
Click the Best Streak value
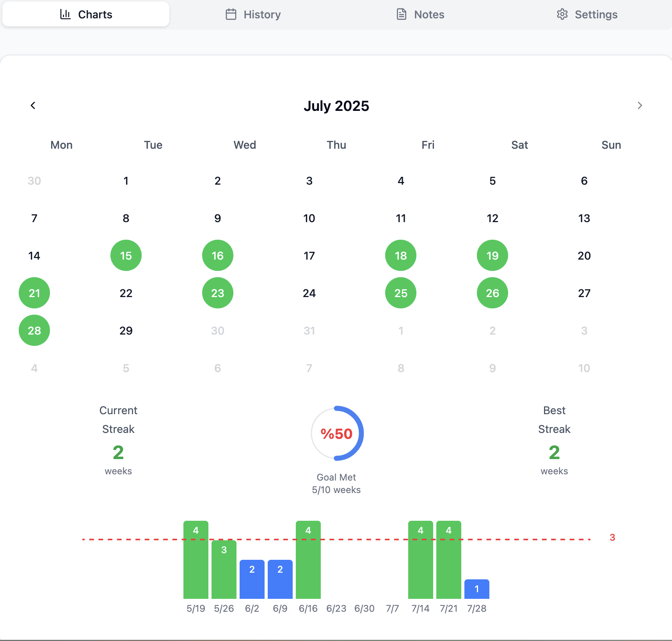click(554, 452)
